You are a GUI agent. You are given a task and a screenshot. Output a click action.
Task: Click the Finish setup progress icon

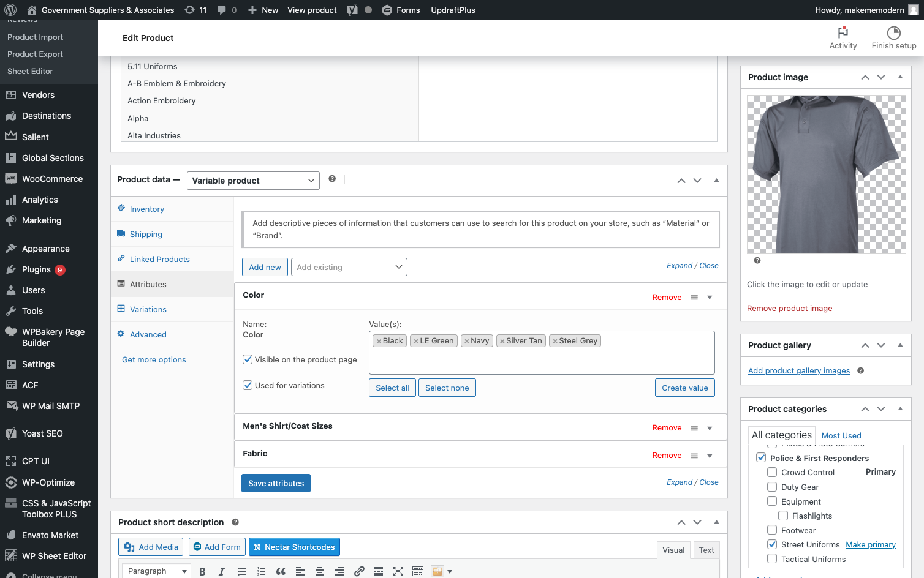point(894,32)
